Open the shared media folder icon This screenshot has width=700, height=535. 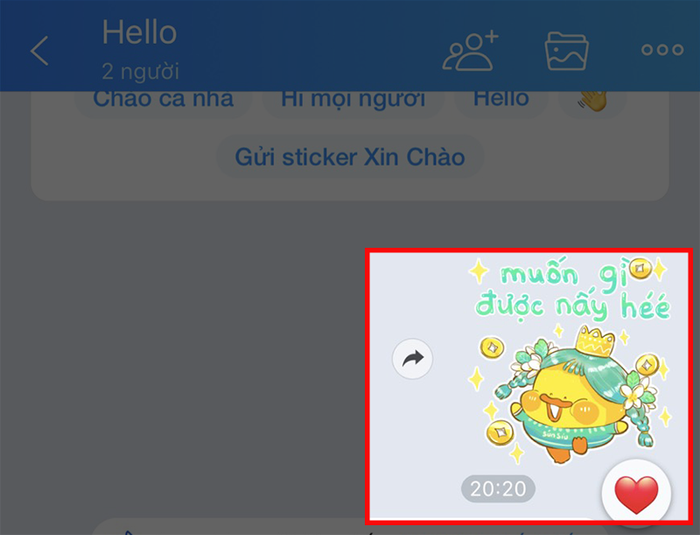(x=567, y=51)
